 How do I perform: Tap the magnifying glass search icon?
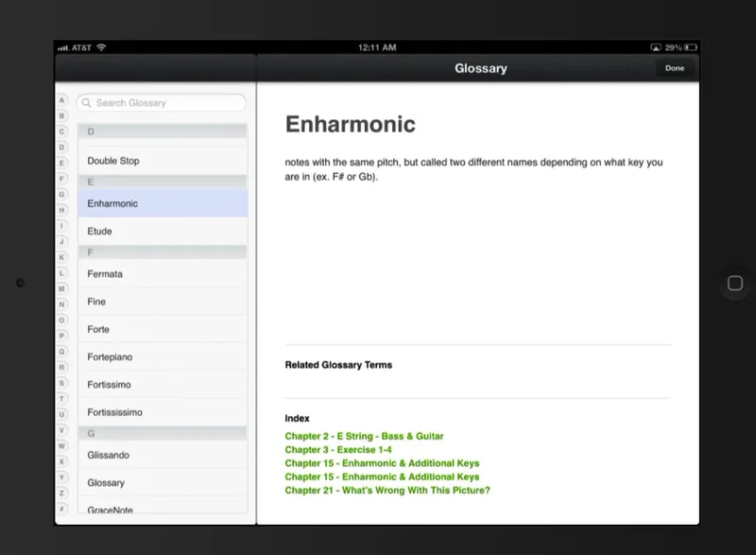(x=86, y=103)
